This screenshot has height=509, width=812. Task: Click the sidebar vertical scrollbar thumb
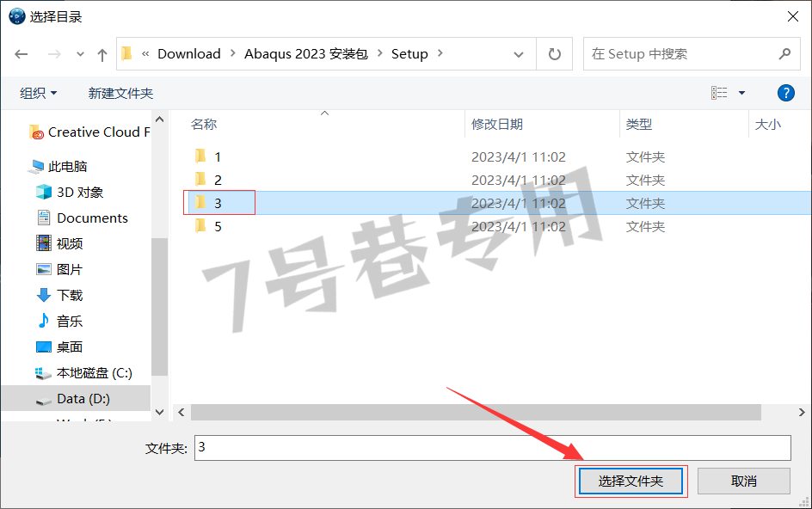point(160,307)
